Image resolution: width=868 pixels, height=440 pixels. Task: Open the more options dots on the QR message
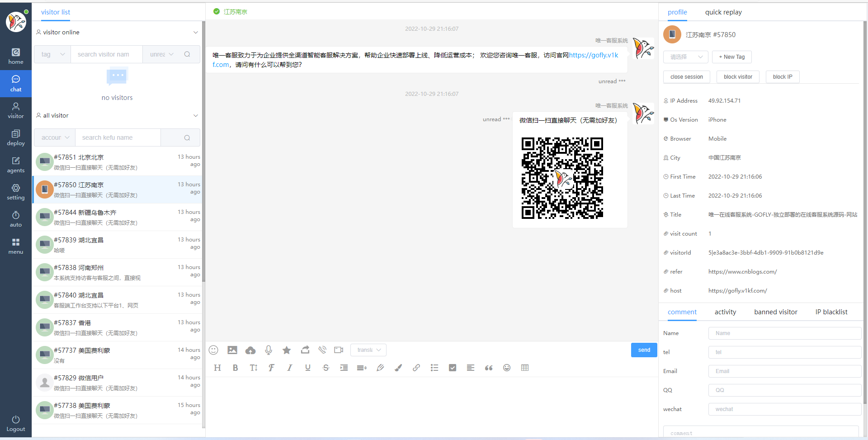(506, 119)
